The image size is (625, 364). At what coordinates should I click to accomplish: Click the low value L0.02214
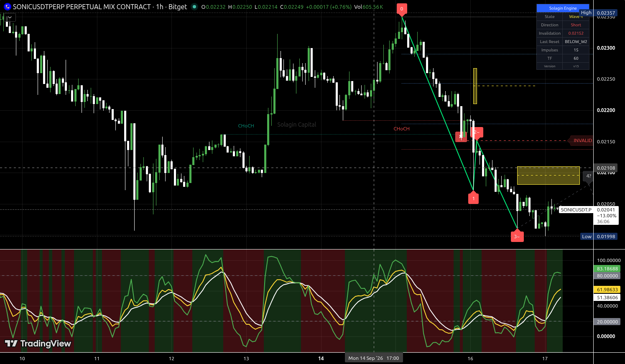tap(266, 7)
